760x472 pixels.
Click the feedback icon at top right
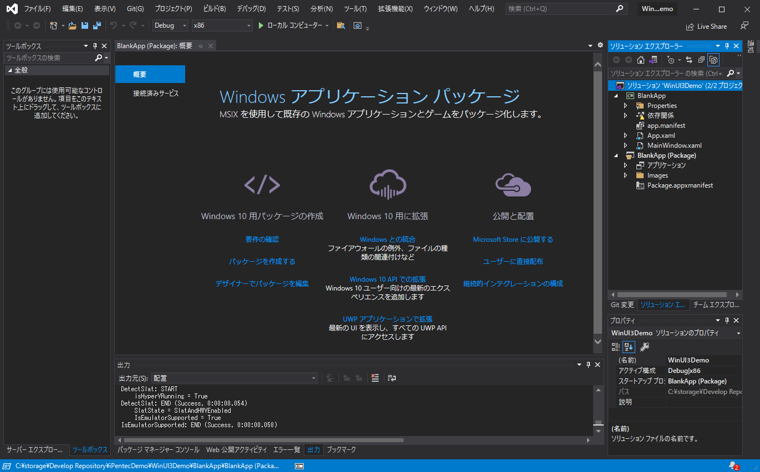coord(744,26)
